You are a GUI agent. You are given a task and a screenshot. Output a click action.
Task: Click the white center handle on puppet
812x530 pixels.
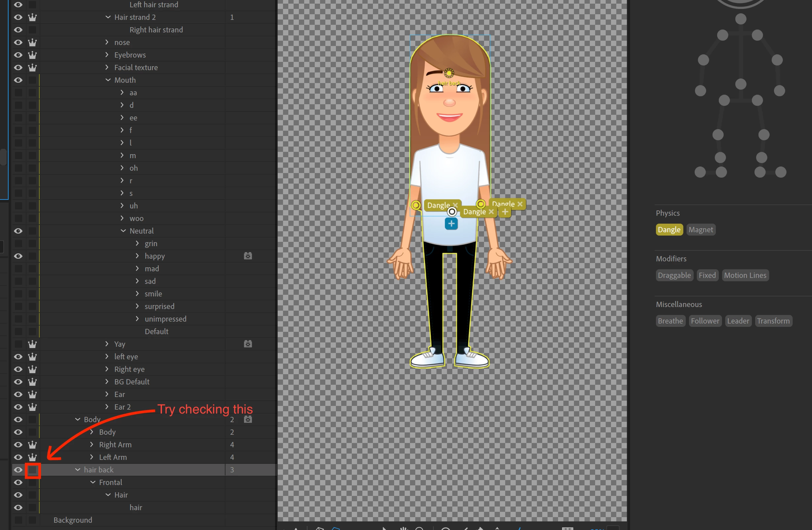point(452,212)
